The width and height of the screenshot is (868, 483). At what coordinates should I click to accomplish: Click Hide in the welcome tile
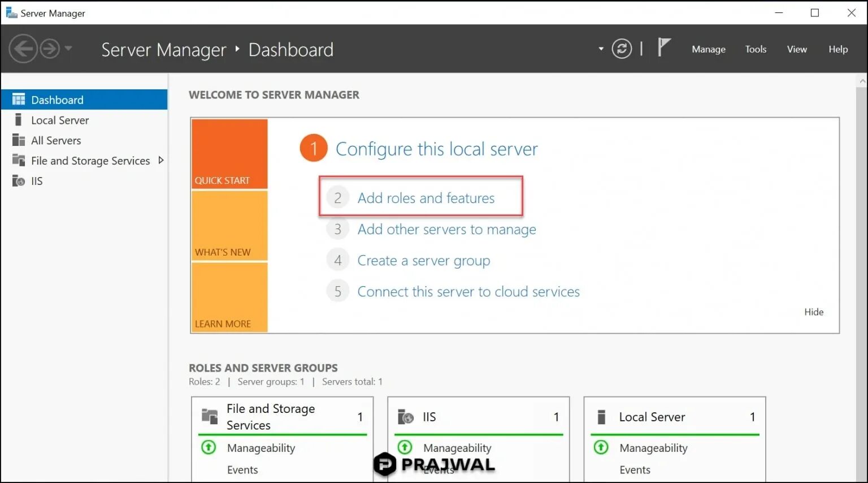[814, 312]
